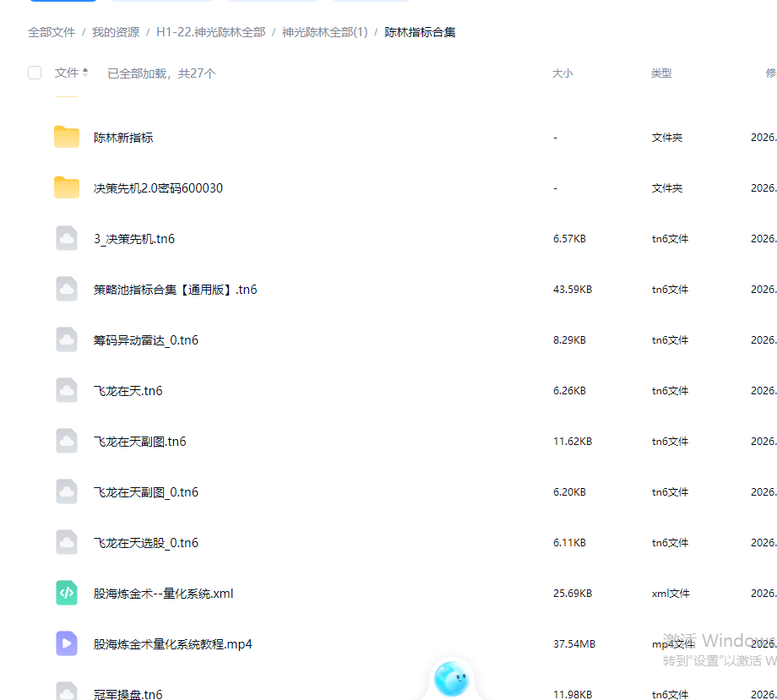Open the 大小 column header sorter
This screenshot has width=777, height=700.
pos(562,73)
